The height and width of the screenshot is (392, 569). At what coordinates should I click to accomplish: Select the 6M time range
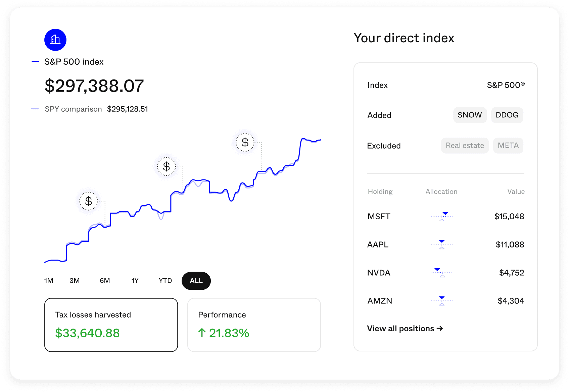point(105,281)
